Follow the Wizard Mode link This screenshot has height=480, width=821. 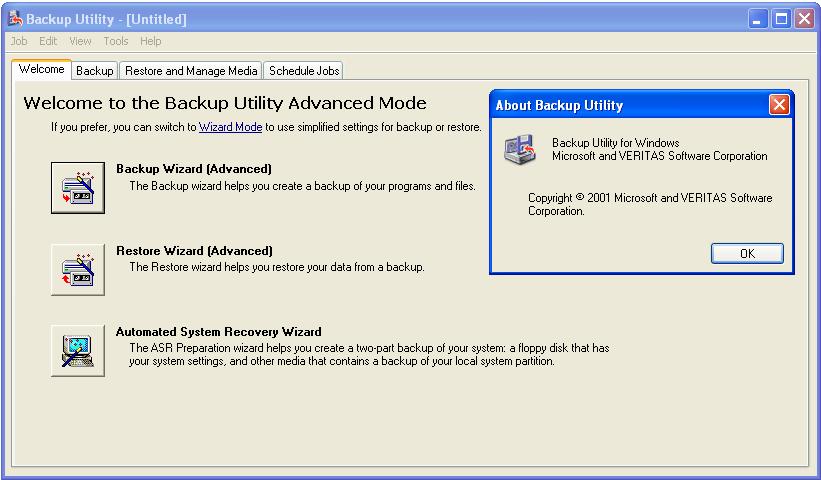pyautogui.click(x=230, y=127)
